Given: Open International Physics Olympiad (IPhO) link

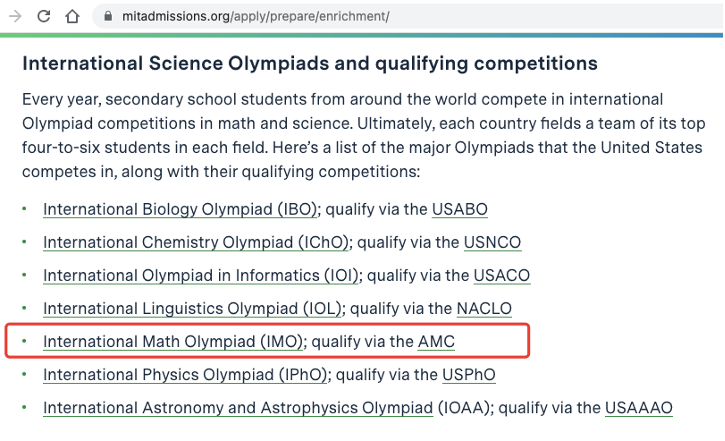Looking at the screenshot, I should click(x=185, y=375).
